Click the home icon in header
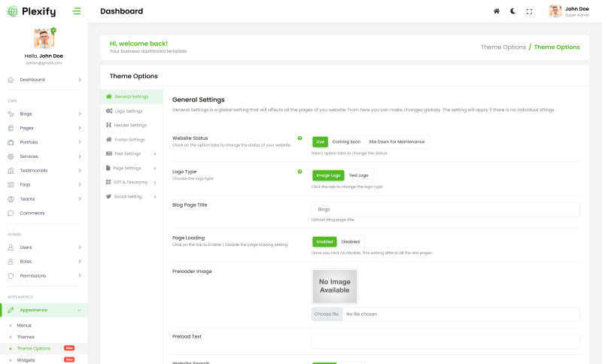The height and width of the screenshot is (364, 602). pos(496,11)
